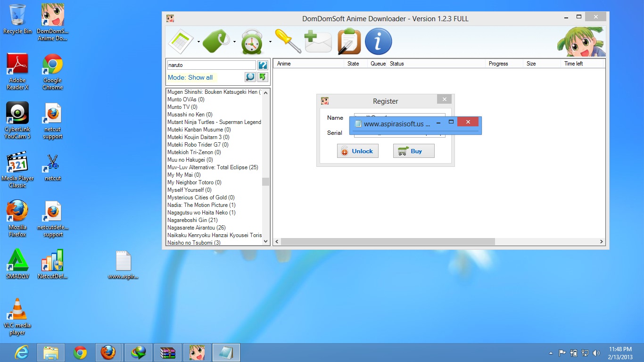Click the magnifier search button under the search box

coord(250,77)
